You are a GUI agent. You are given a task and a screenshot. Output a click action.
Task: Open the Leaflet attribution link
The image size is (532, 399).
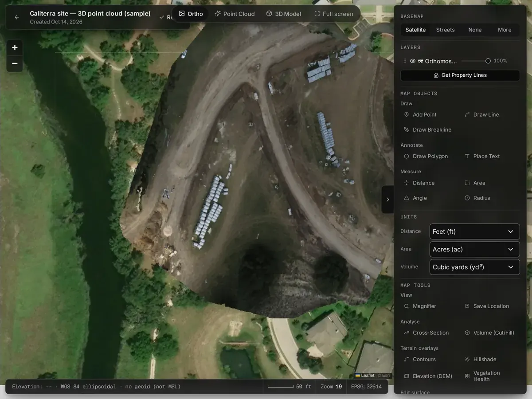365,376
